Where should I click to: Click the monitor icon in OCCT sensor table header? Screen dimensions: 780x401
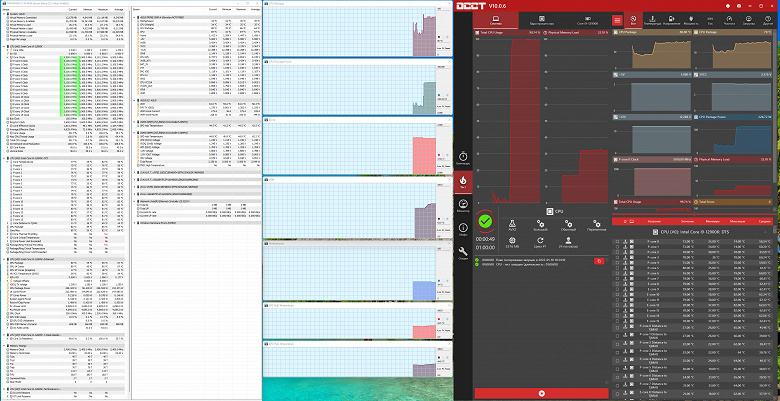pyautogui.click(x=632, y=221)
